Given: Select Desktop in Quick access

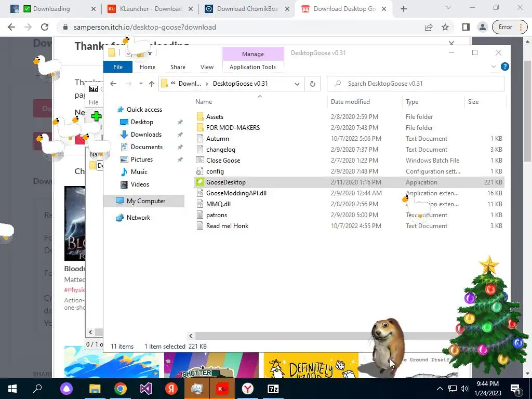Looking at the screenshot, I should [x=142, y=122].
